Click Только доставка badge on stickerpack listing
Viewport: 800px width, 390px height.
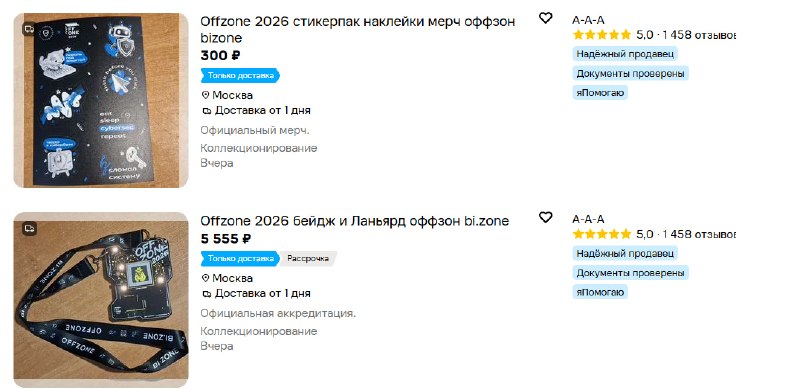pos(240,76)
